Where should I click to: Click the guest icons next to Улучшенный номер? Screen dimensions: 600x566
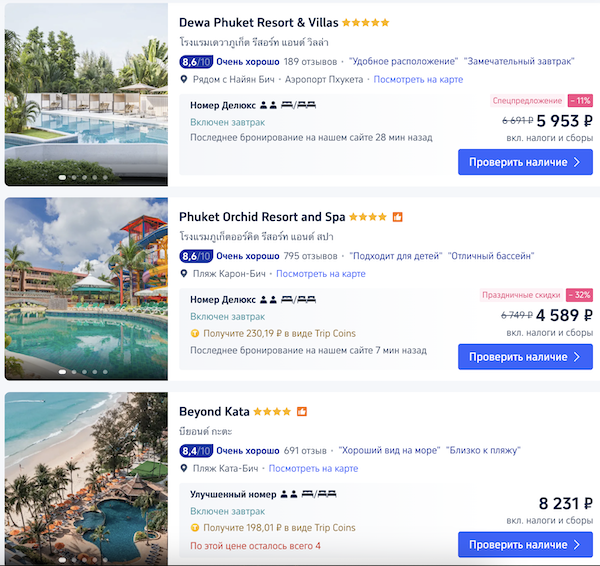[x=290, y=494]
